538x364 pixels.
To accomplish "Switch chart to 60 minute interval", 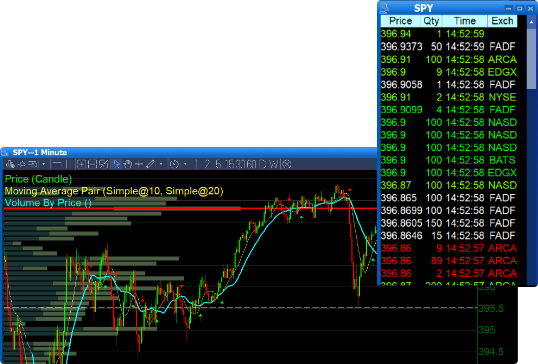I will point(252,164).
